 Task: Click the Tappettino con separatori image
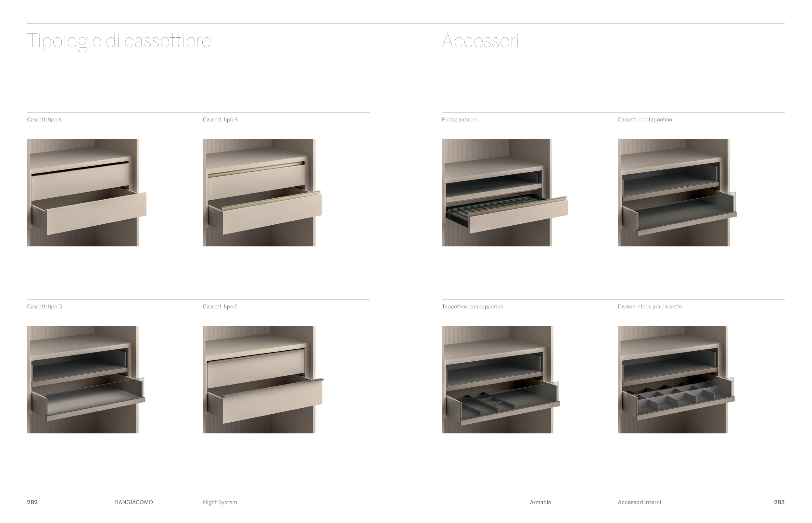pos(501,379)
